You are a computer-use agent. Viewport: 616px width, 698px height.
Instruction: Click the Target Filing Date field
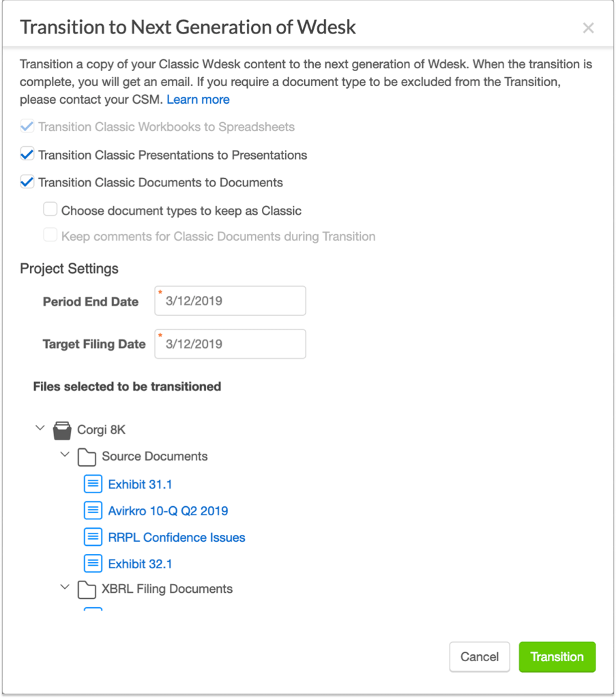pyautogui.click(x=231, y=344)
